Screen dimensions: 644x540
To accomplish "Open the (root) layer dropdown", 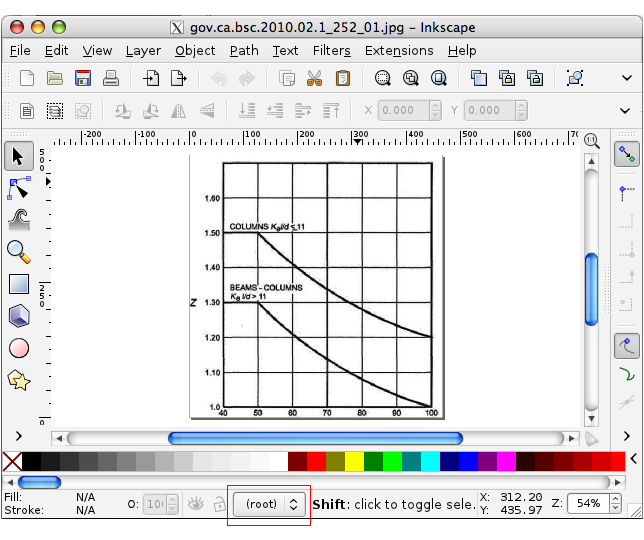I will [268, 504].
